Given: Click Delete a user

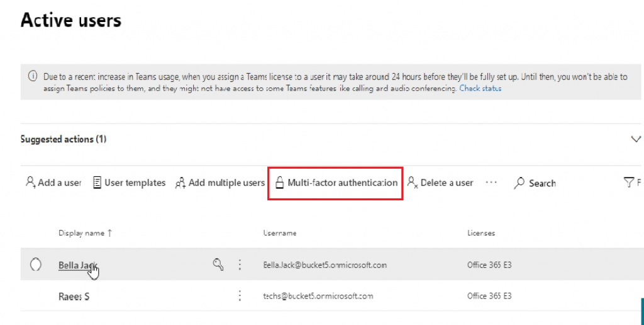Looking at the screenshot, I should click(440, 183).
